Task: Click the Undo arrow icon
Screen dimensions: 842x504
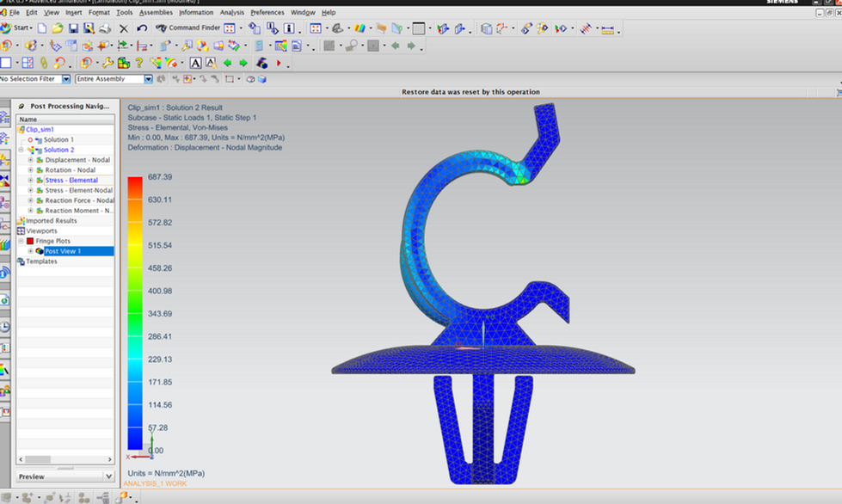Action: click(x=141, y=28)
